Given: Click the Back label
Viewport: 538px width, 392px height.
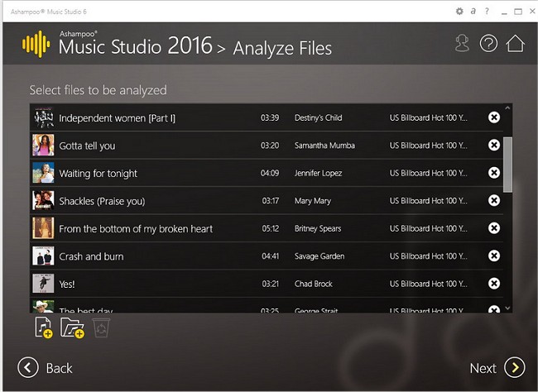Looking at the screenshot, I should [60, 368].
